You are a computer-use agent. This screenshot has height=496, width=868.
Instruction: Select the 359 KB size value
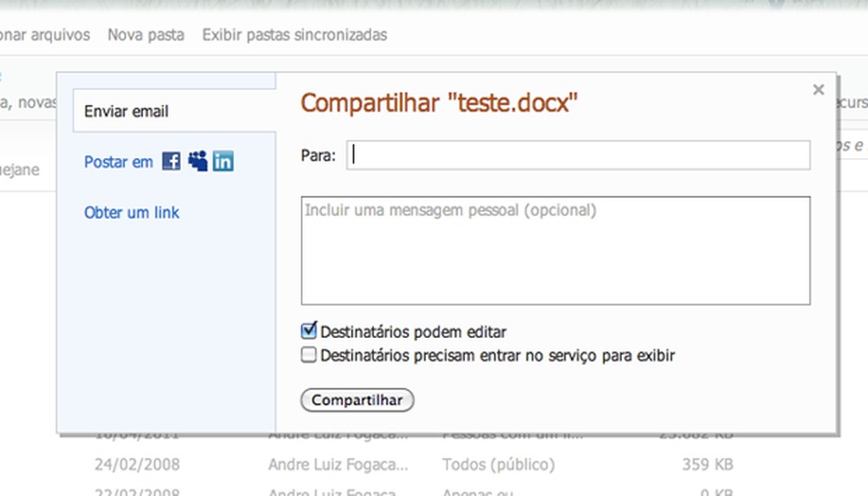pos(707,464)
